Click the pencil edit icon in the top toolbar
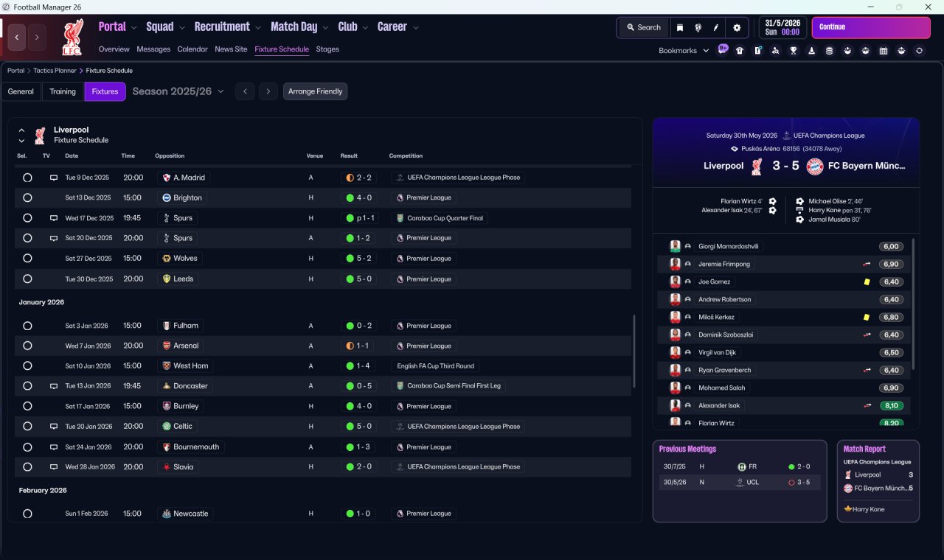Screen dimensions: 944x560 715,27
